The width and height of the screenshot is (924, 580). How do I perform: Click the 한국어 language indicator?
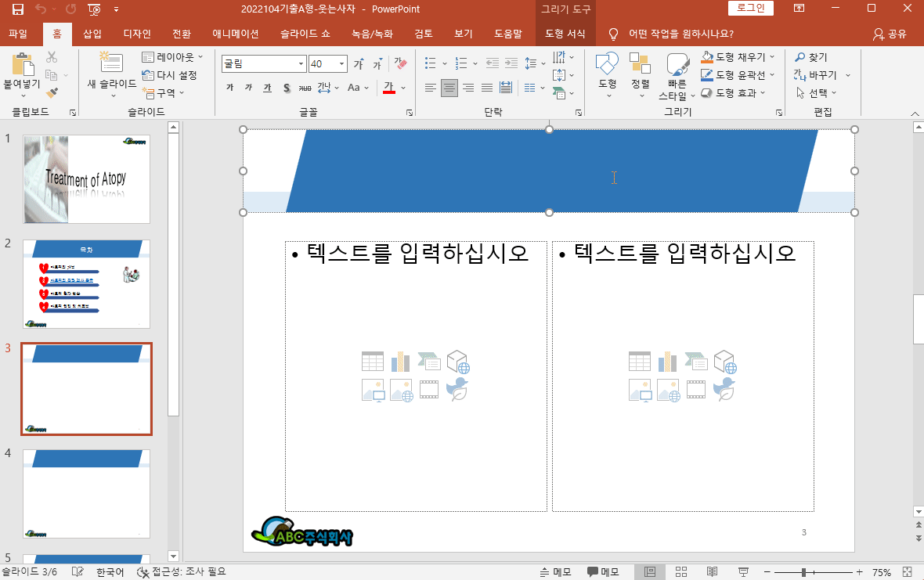click(x=110, y=571)
